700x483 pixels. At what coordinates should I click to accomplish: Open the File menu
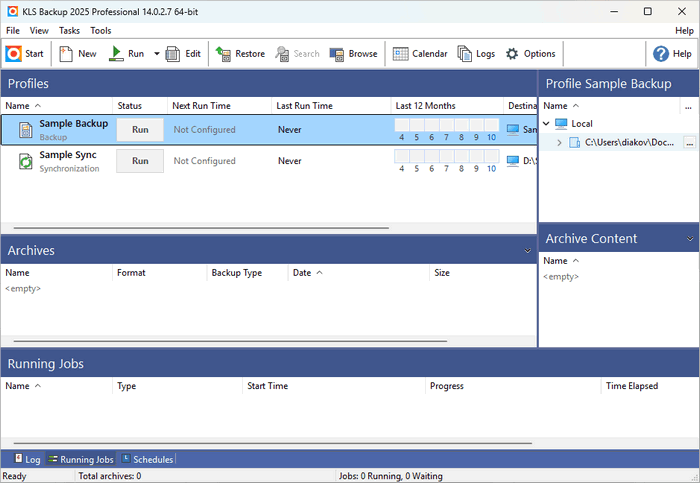(x=13, y=30)
